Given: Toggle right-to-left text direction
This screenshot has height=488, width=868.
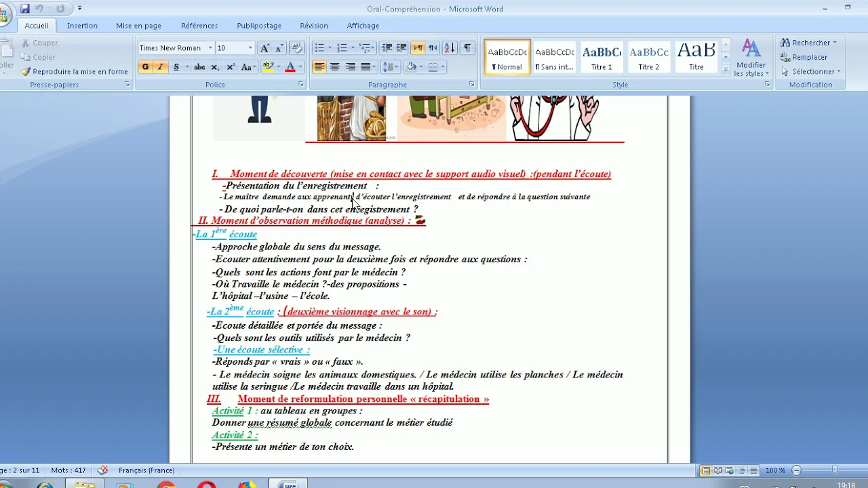Looking at the screenshot, I should pos(433,48).
